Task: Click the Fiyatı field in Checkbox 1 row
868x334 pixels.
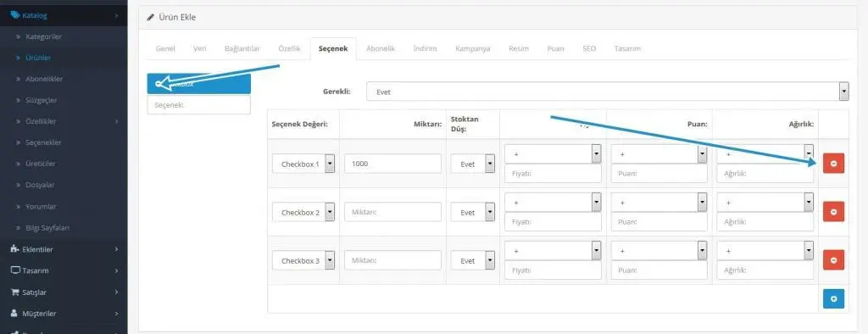Action: click(x=553, y=174)
